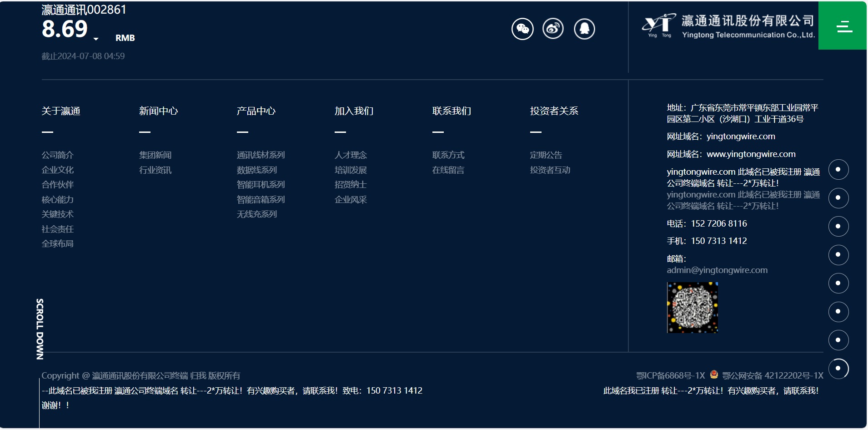Open the 投资者关系 section heading

point(554,111)
